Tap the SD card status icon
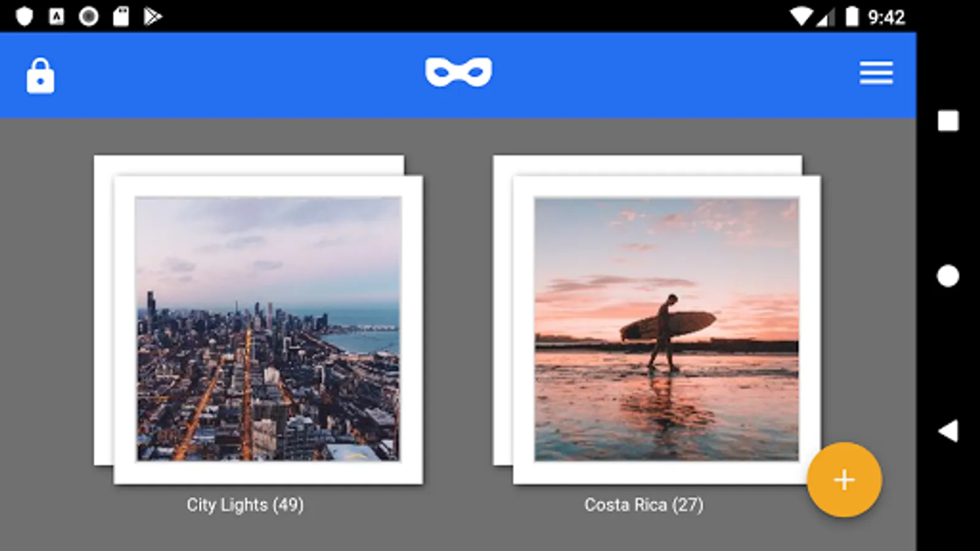Viewport: 980px width, 551px height. click(x=121, y=17)
